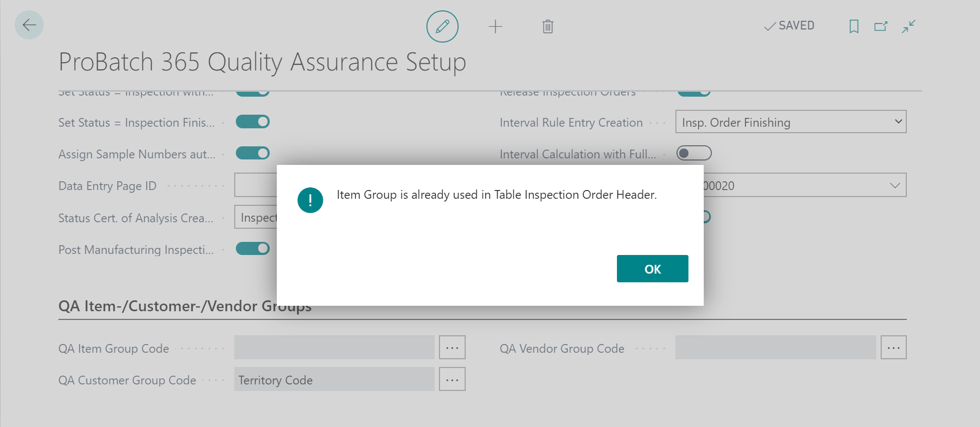
Task: Click the Status Cert. of Analysis field
Action: [x=256, y=217]
